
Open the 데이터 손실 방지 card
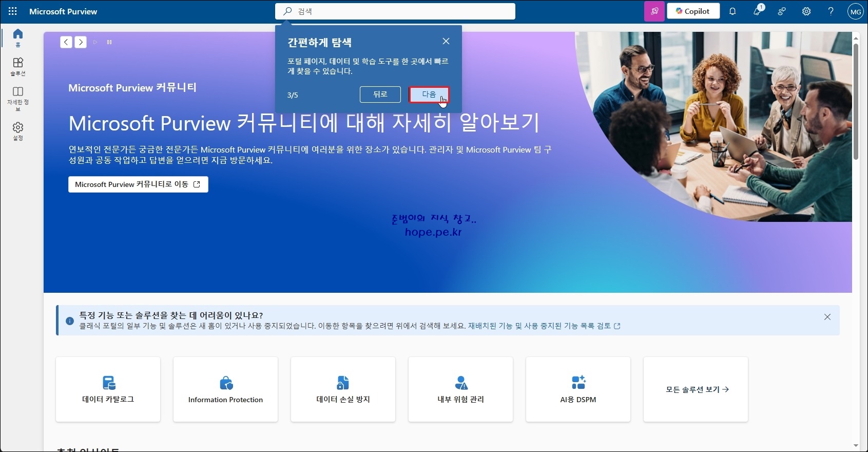pyautogui.click(x=343, y=389)
